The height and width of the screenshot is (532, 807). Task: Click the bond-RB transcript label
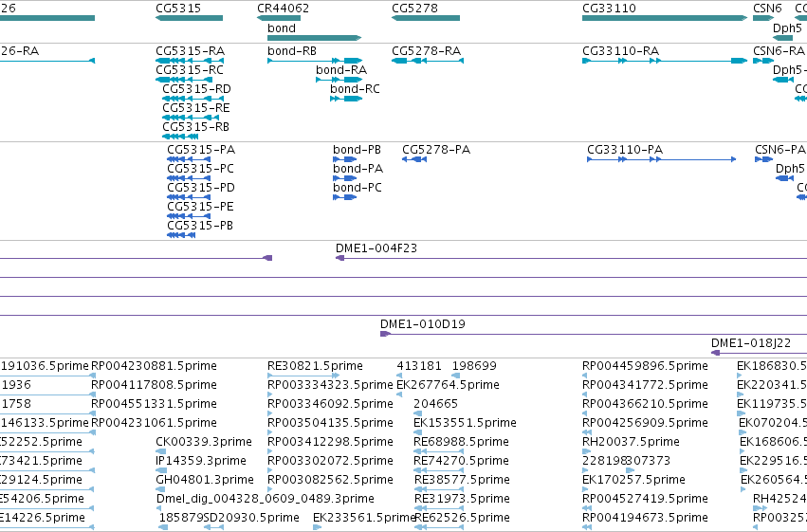point(292,51)
